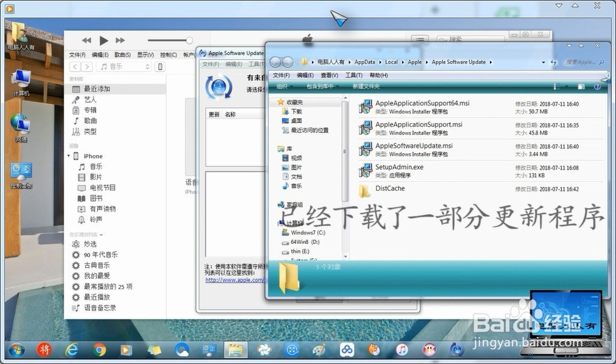Select SetupAdmin.exe file
Viewport: 616px width, 364px height.
pyautogui.click(x=481, y=171)
